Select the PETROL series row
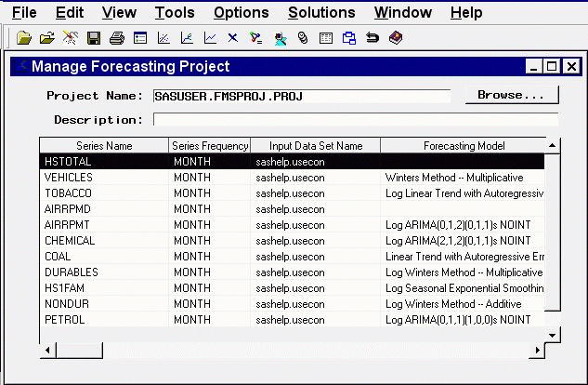588x385 pixels. 103,319
